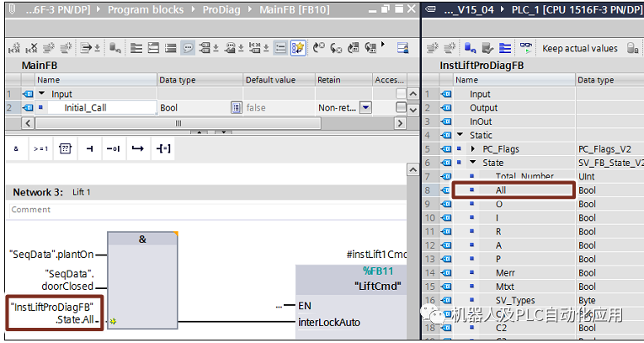Viewport: 644px width, 343px height.
Task: Insert the input connector favorite element
Action: pyautogui.click(x=89, y=148)
